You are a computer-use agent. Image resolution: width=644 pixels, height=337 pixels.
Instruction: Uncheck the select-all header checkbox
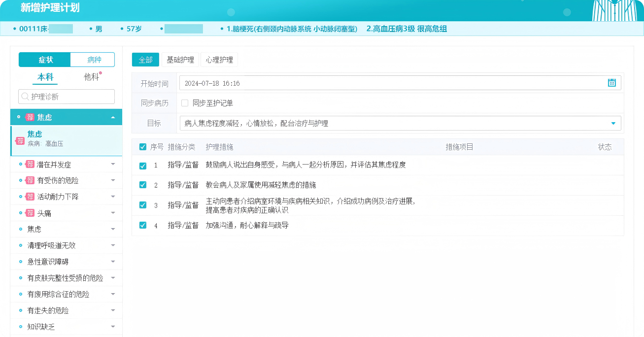click(x=143, y=147)
